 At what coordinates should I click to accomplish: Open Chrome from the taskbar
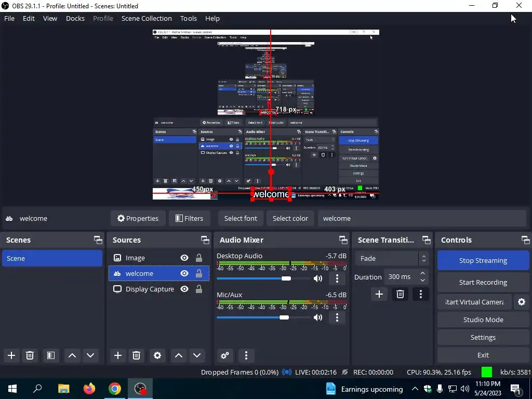click(x=115, y=389)
